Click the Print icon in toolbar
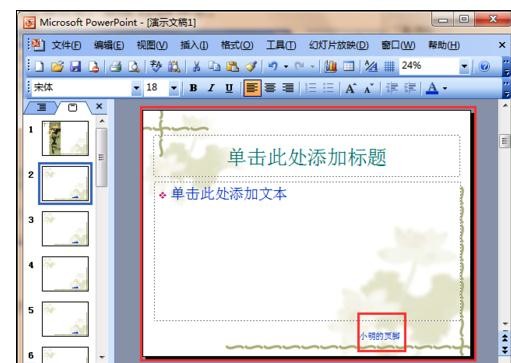Image resolution: width=511 pixels, height=363 pixels. tap(116, 67)
